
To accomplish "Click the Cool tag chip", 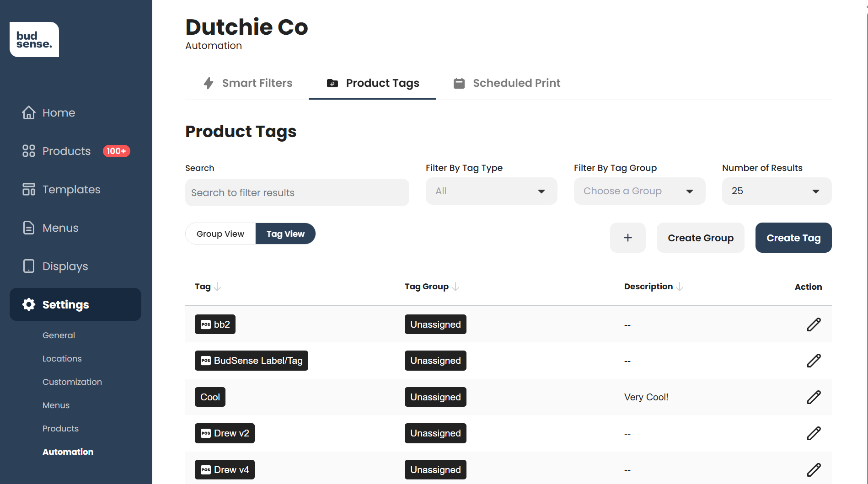I will coord(210,397).
